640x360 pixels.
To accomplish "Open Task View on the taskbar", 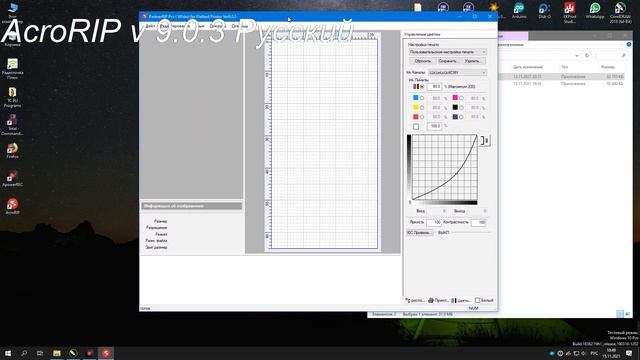I will click(40, 353).
